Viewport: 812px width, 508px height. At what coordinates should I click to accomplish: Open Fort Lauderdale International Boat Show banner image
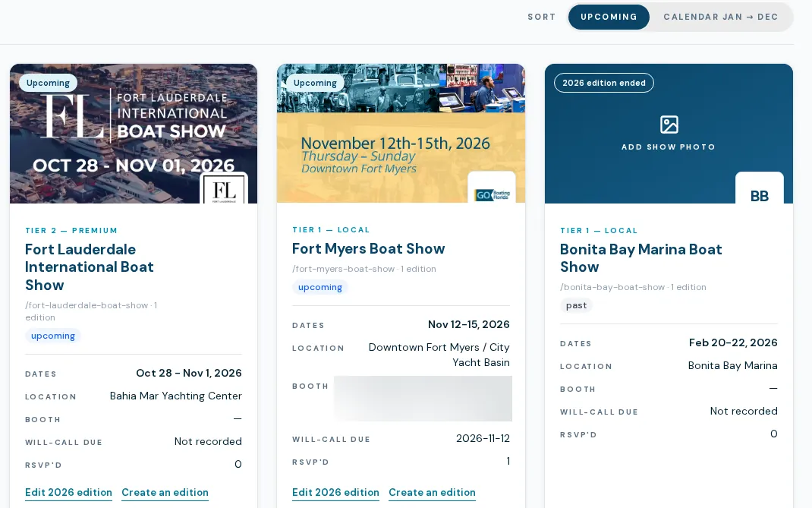134,134
